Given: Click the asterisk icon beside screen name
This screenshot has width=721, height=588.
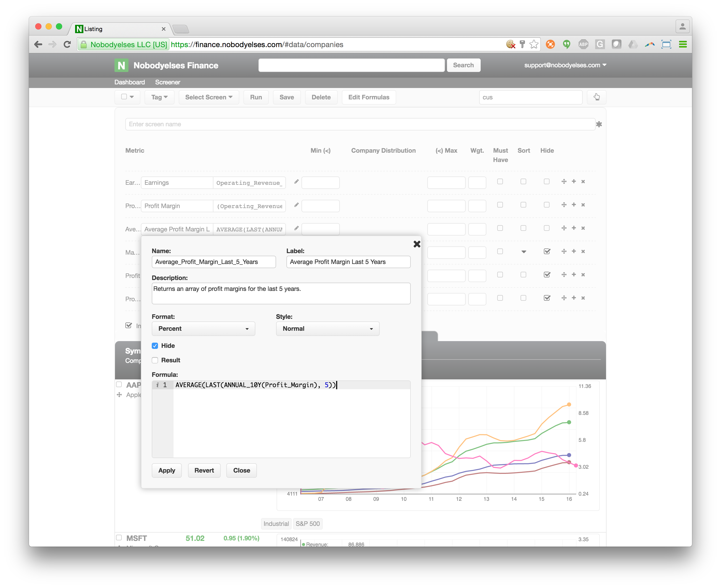Looking at the screenshot, I should point(599,124).
